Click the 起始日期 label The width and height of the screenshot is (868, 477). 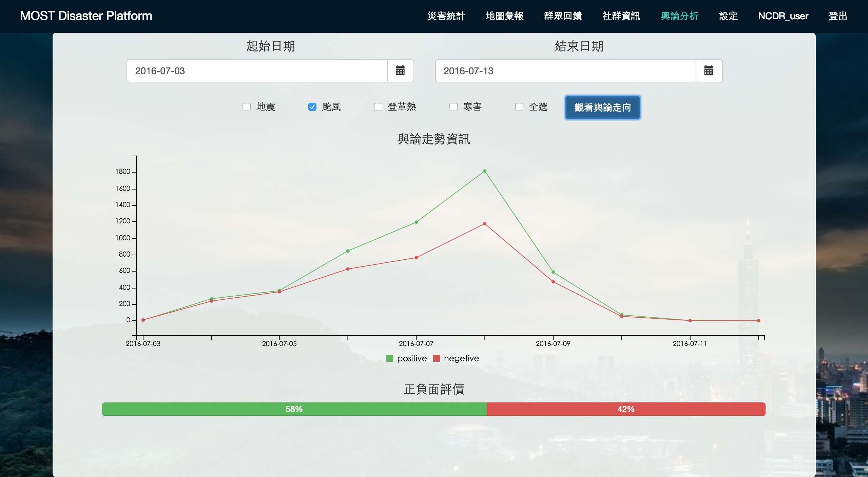click(271, 46)
